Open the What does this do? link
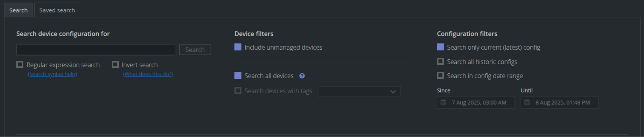This screenshot has height=137, width=644. pyautogui.click(x=148, y=74)
